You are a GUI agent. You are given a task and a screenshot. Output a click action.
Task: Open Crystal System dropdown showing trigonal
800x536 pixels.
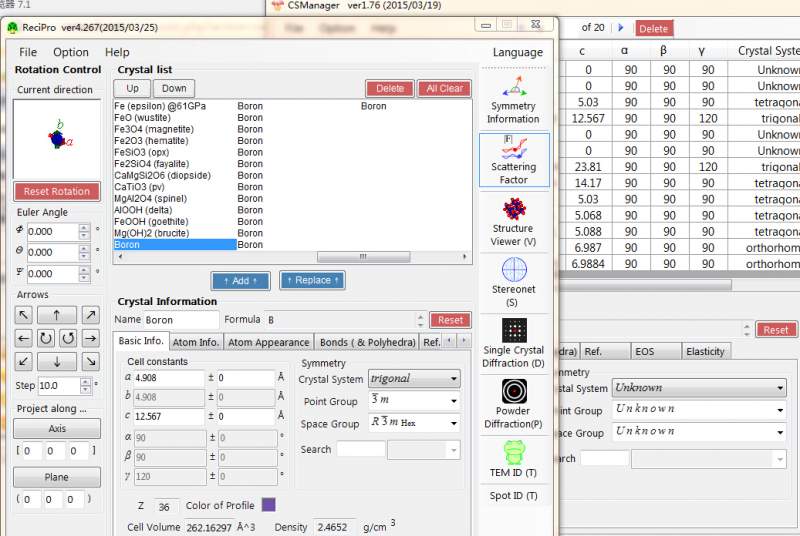point(414,378)
